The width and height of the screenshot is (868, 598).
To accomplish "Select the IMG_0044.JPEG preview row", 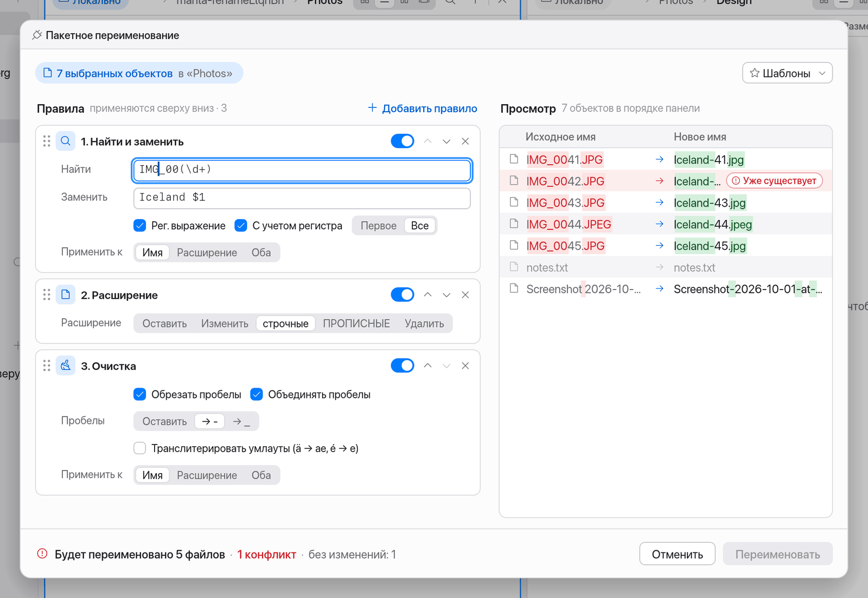I will [x=666, y=224].
